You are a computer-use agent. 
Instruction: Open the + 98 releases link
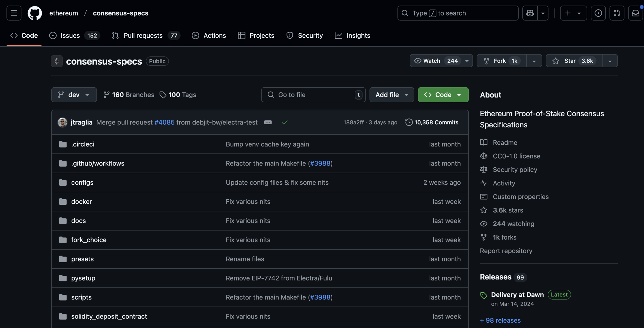tap(500, 320)
